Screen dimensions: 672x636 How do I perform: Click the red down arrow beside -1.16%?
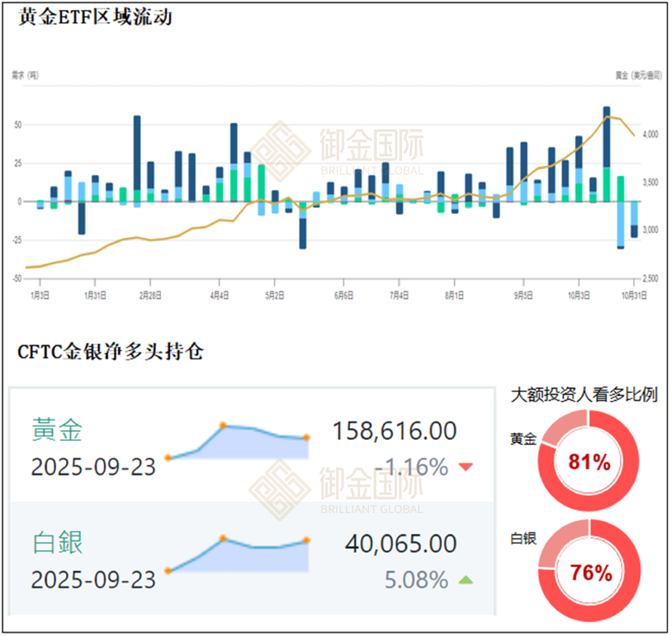pyautogui.click(x=466, y=467)
